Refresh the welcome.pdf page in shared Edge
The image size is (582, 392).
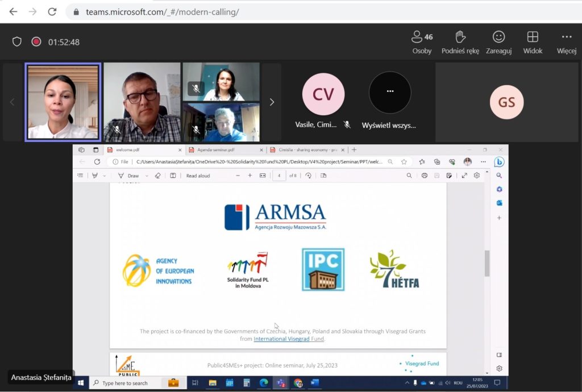[97, 162]
